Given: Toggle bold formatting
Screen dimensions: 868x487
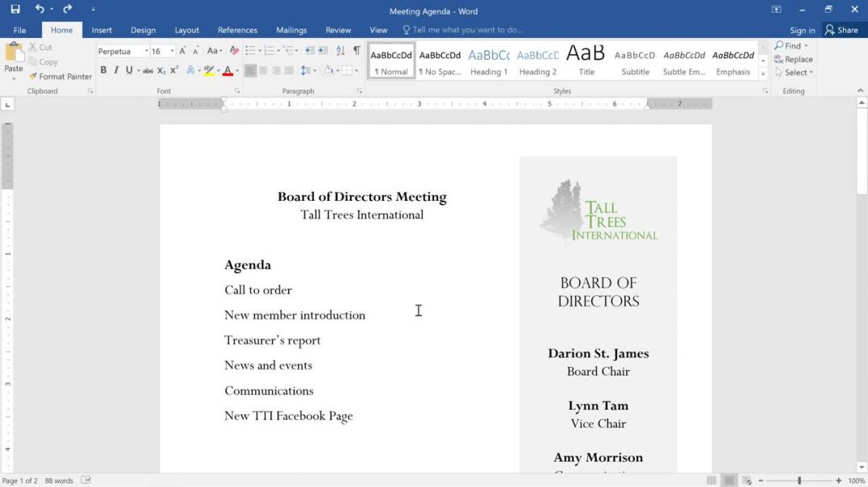Looking at the screenshot, I should [x=103, y=70].
